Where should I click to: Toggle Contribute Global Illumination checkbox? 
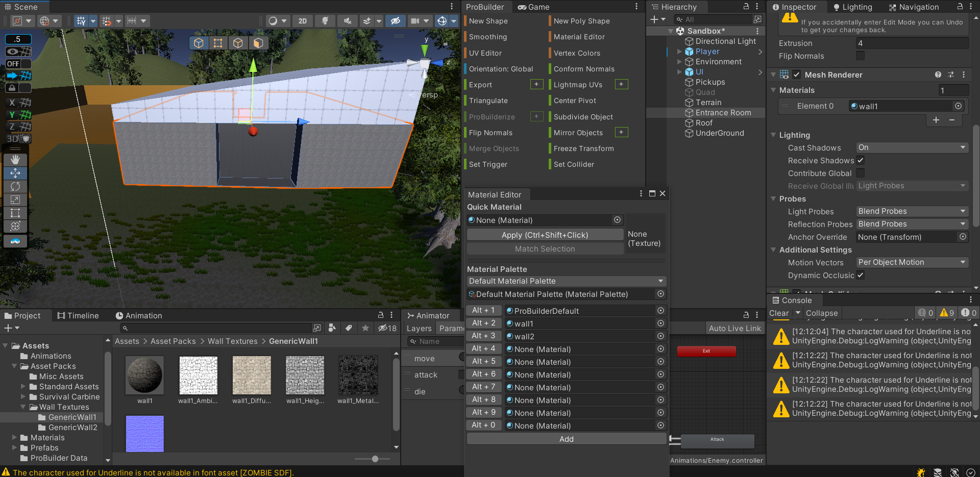point(860,173)
